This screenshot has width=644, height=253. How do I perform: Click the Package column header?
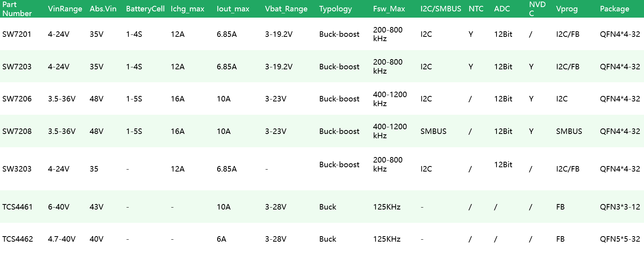[x=614, y=9]
